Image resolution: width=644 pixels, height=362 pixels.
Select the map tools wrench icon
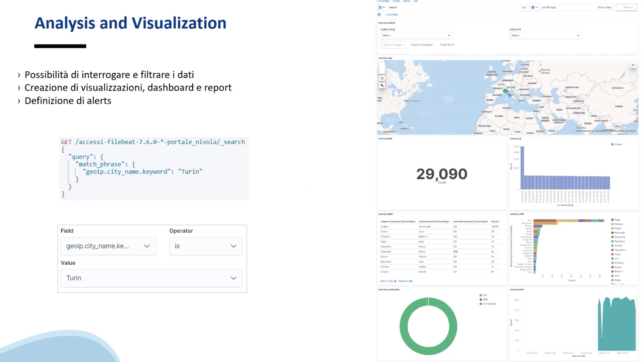pyautogui.click(x=382, y=86)
